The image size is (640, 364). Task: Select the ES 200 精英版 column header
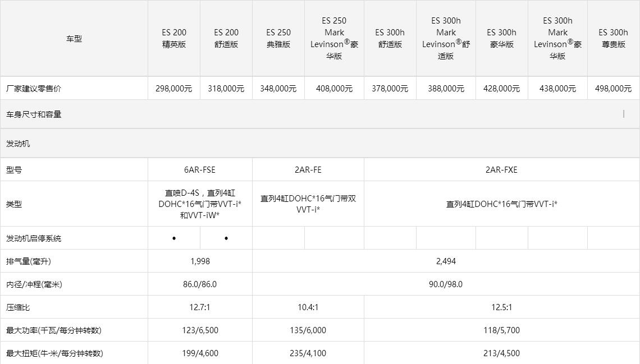point(174,38)
